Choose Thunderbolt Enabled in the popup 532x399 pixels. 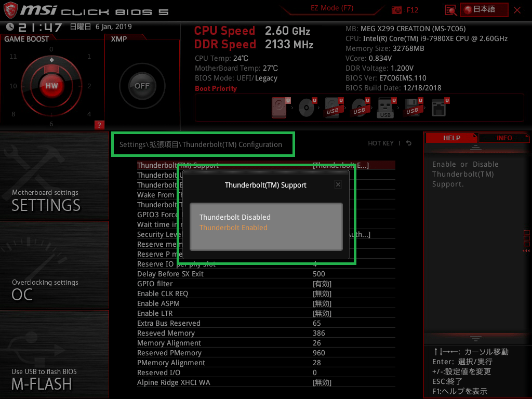(233, 228)
